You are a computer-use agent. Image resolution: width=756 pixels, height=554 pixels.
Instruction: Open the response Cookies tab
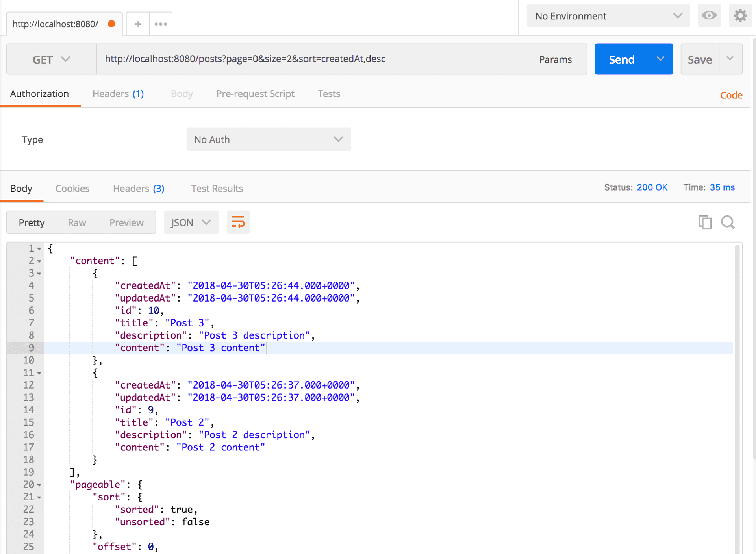click(x=72, y=189)
